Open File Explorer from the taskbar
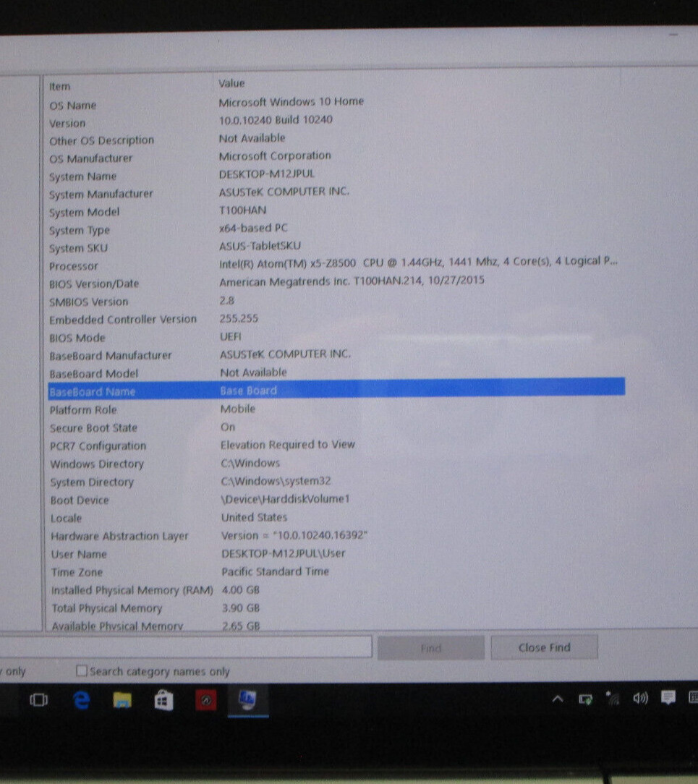Image resolution: width=698 pixels, height=784 pixels. [x=122, y=699]
